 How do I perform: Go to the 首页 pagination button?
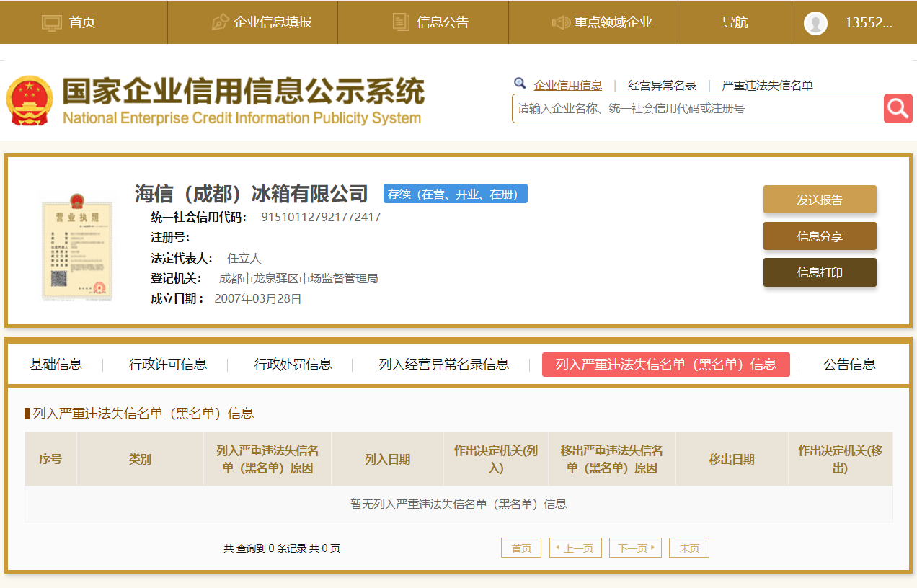click(521, 548)
